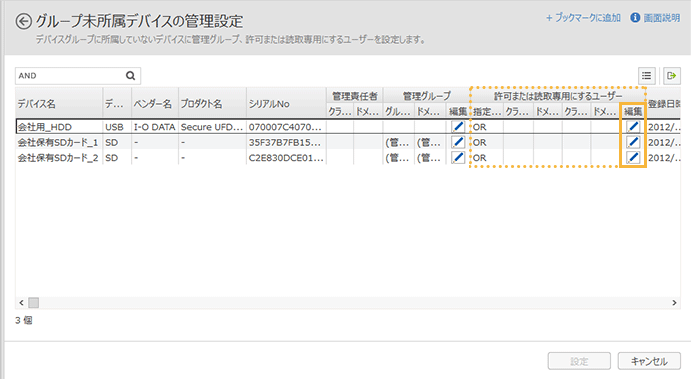Click serial number C2E830DCE01 cell

coord(286,158)
